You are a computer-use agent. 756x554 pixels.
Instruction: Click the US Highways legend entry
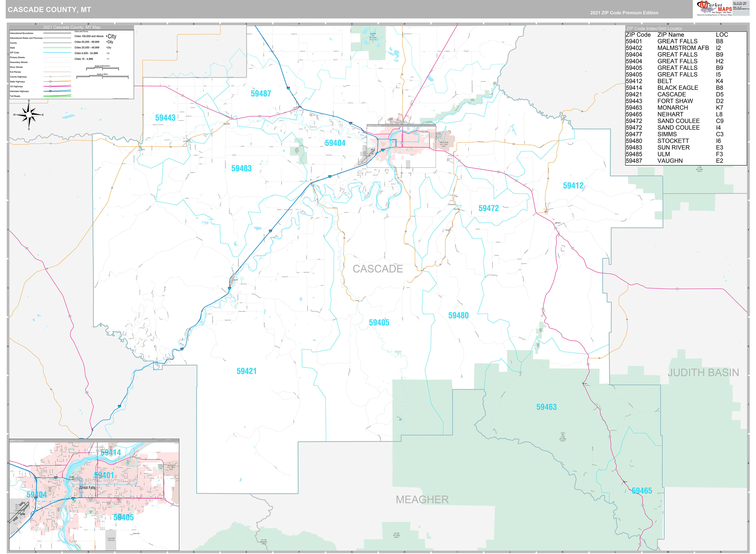(40, 87)
